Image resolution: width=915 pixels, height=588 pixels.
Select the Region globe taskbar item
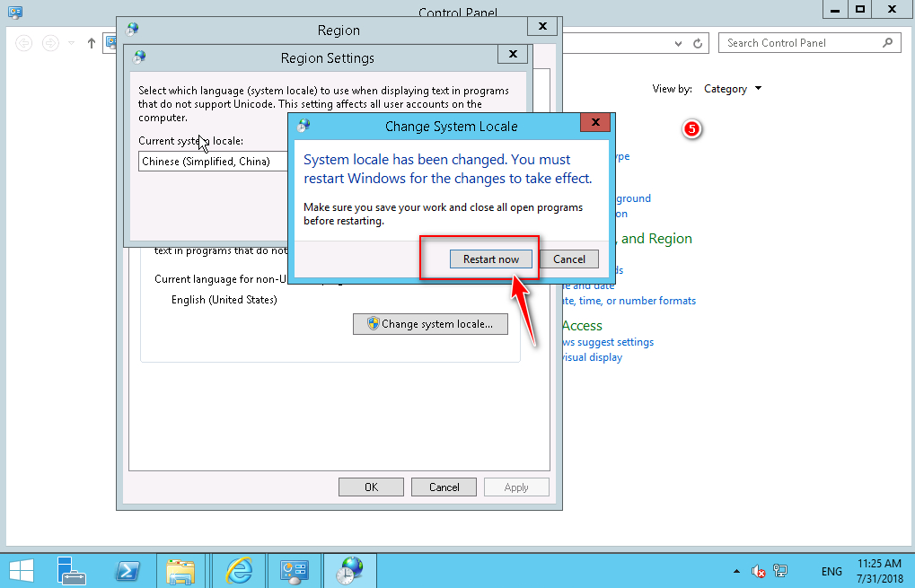[350, 571]
